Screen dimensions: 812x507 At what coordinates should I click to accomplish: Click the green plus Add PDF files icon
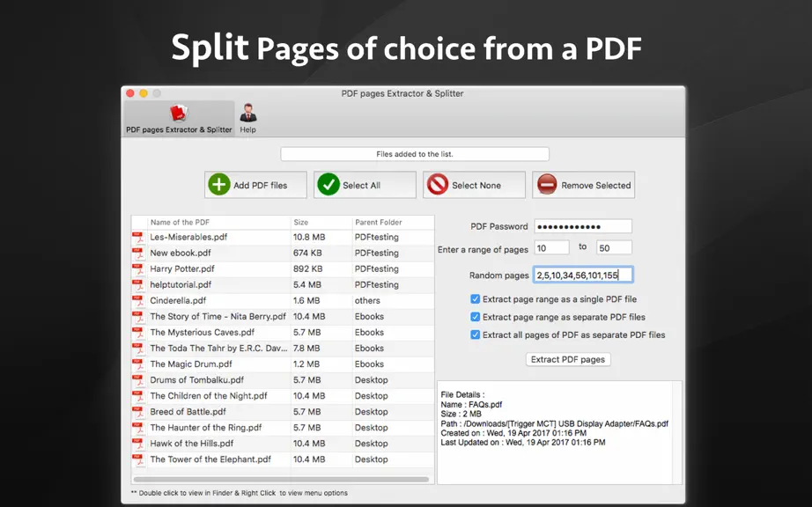(x=219, y=185)
